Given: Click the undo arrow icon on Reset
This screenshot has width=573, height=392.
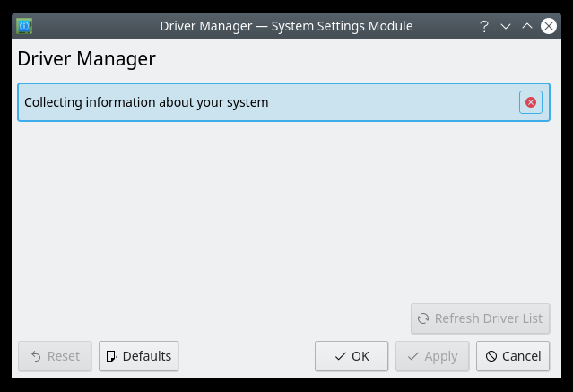Looking at the screenshot, I should pos(36,356).
